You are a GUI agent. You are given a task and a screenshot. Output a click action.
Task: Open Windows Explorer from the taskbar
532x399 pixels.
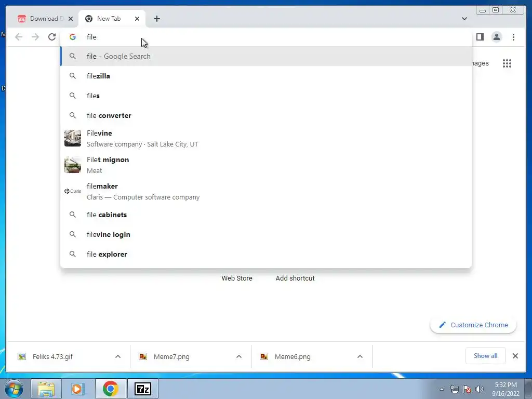[x=46, y=389]
